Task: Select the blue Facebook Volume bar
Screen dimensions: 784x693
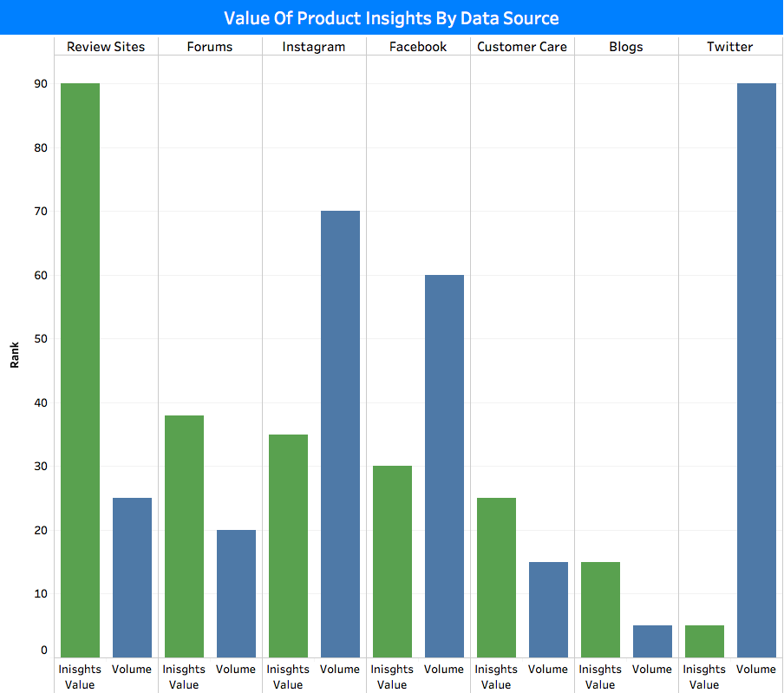Action: (x=444, y=466)
